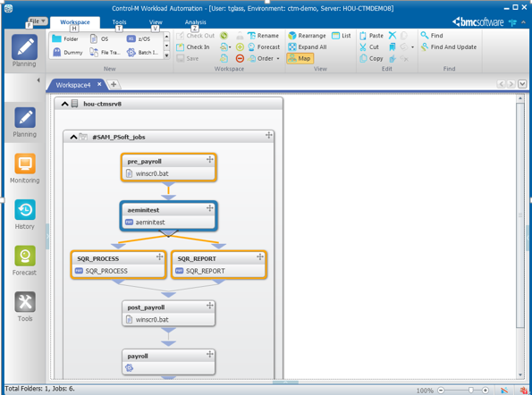
Task: Switch to the Workspace4 tab
Action: pyautogui.click(x=73, y=85)
